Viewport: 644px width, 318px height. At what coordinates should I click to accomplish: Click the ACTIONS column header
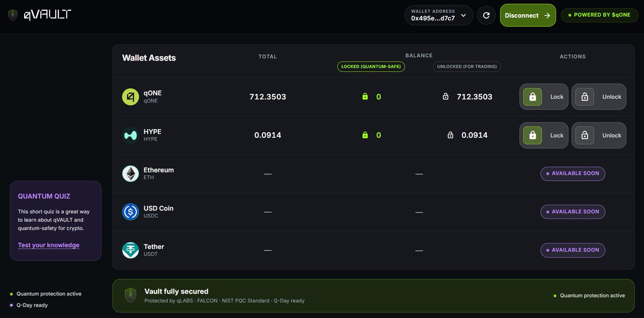click(x=573, y=56)
